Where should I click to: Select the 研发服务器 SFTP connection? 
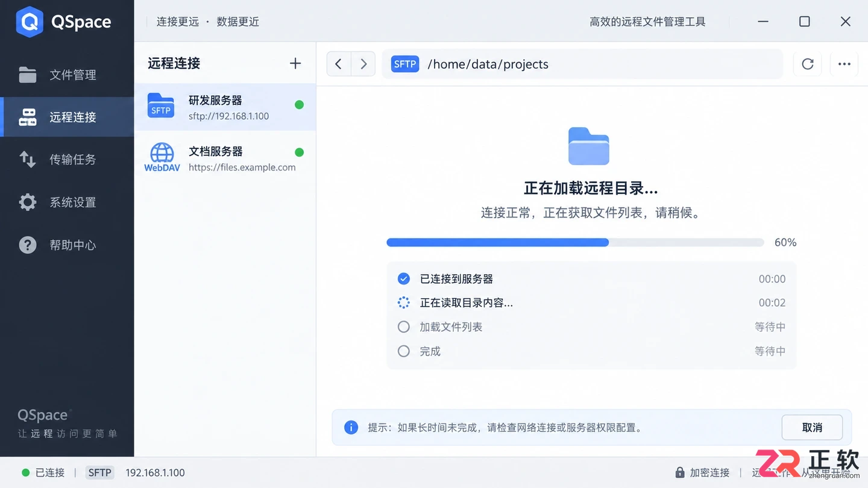tap(225, 107)
